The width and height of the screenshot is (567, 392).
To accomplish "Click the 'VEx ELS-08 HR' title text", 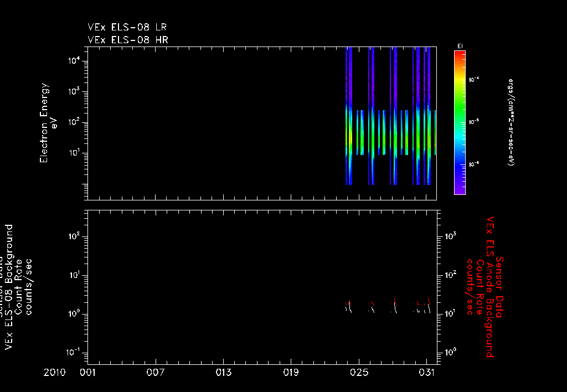I will [x=128, y=39].
